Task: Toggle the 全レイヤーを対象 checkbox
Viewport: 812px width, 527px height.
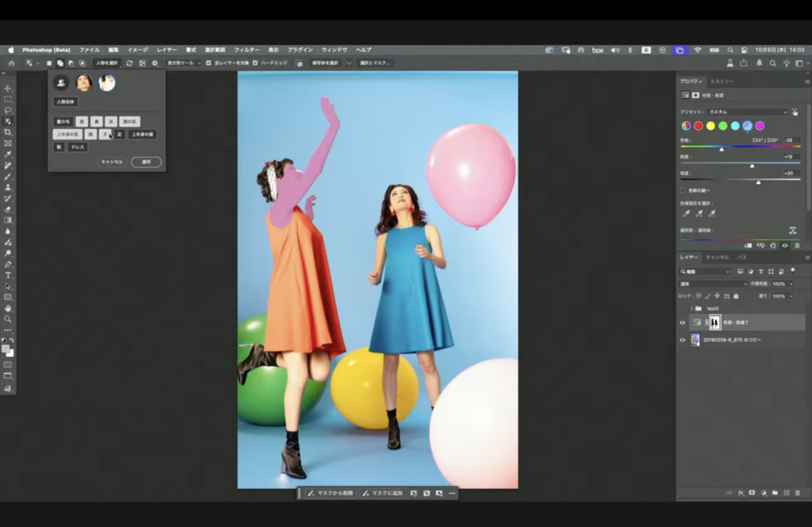Action: (x=209, y=63)
